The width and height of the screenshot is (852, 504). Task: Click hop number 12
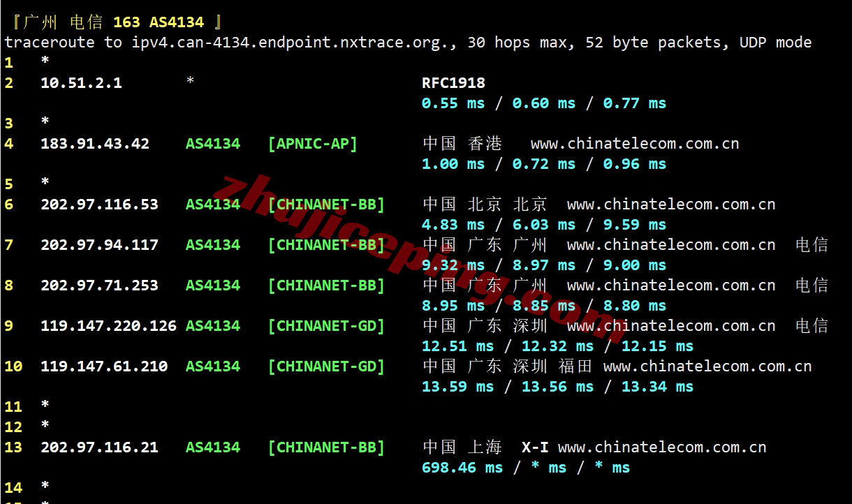coord(13,427)
